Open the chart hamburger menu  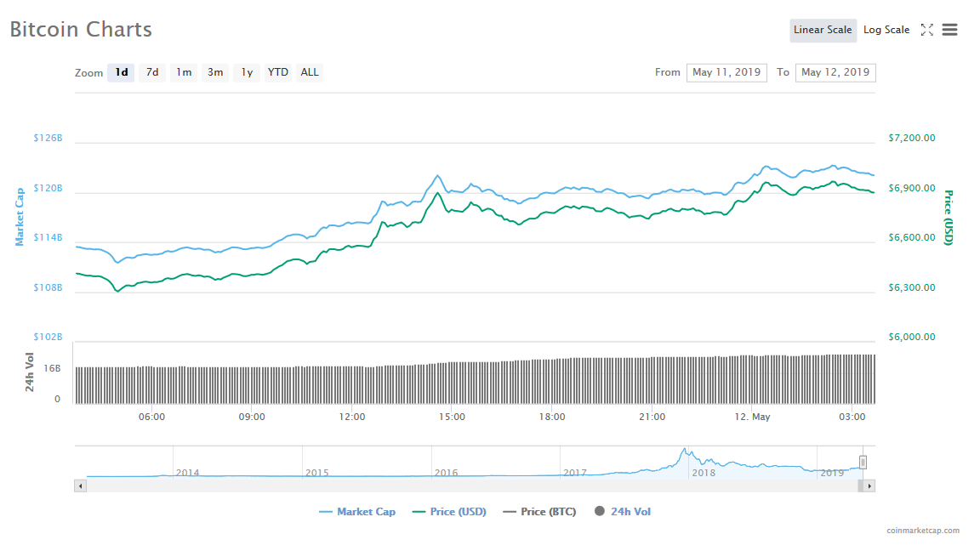[950, 30]
